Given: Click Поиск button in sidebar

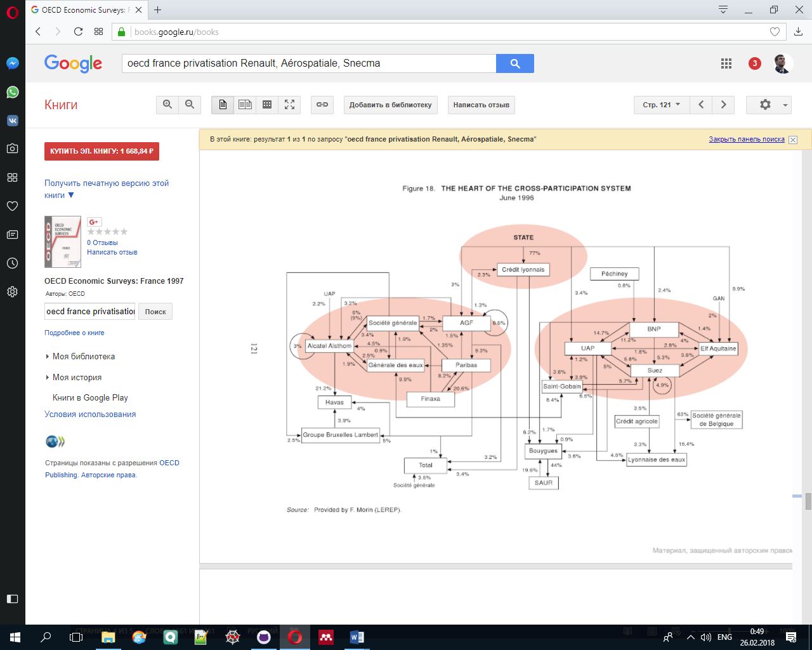Looking at the screenshot, I should tap(155, 312).
